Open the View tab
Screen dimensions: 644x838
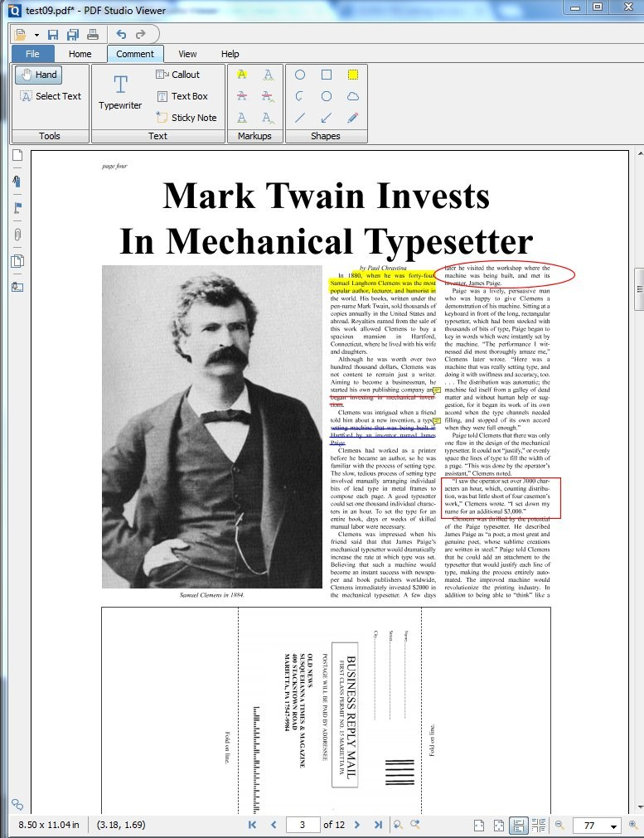point(187,54)
